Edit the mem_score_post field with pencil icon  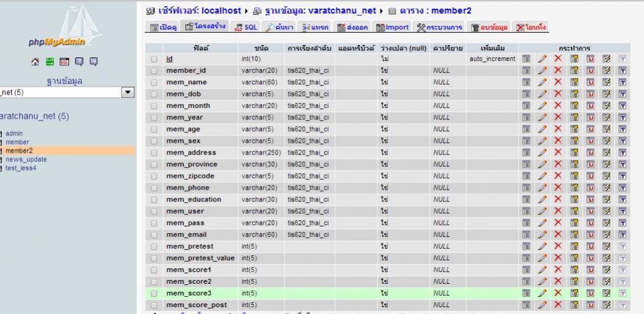tap(542, 305)
